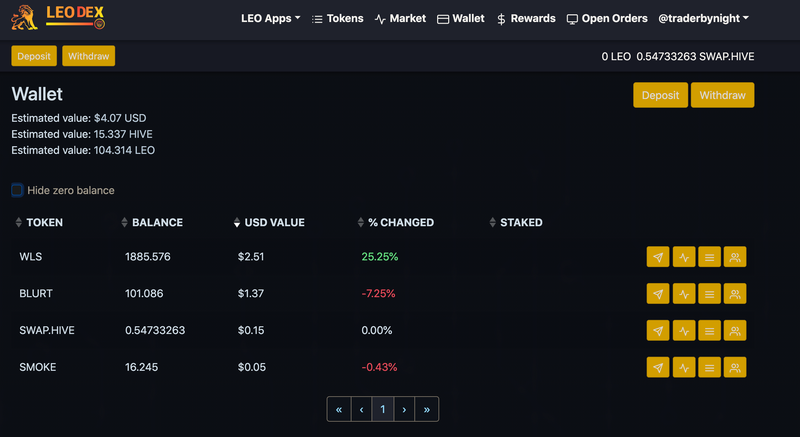Viewport: 800px width, 437px height.
Task: Send WLS tokens with paper plane icon
Action: pos(658,257)
